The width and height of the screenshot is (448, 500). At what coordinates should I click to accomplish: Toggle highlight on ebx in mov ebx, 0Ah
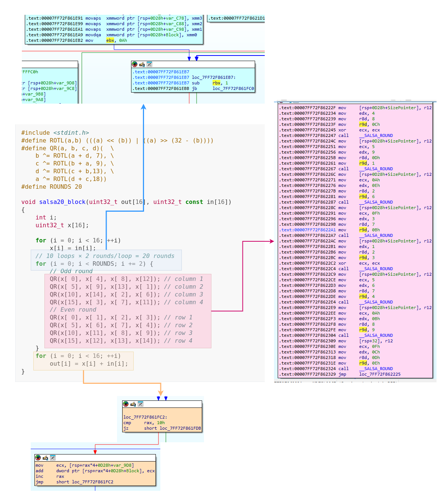point(110,40)
